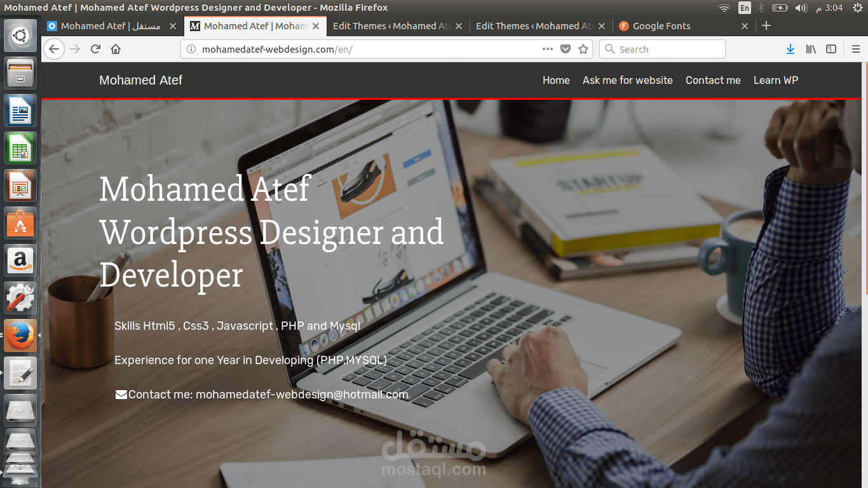
Task: Open the sound volume indicator
Action: [x=801, y=8]
